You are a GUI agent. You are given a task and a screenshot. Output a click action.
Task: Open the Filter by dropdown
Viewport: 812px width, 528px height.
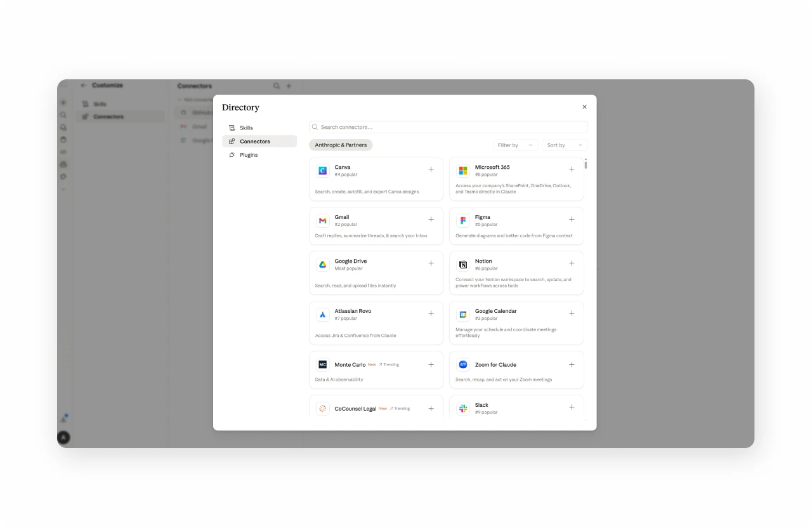tap(516, 145)
